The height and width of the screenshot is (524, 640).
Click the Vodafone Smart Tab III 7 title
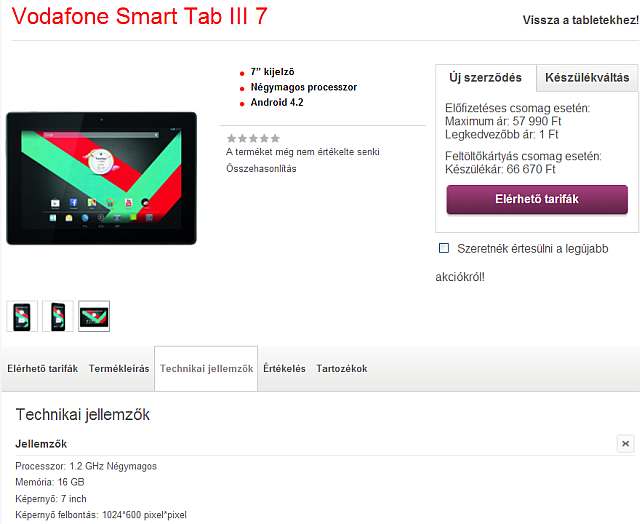(x=140, y=16)
